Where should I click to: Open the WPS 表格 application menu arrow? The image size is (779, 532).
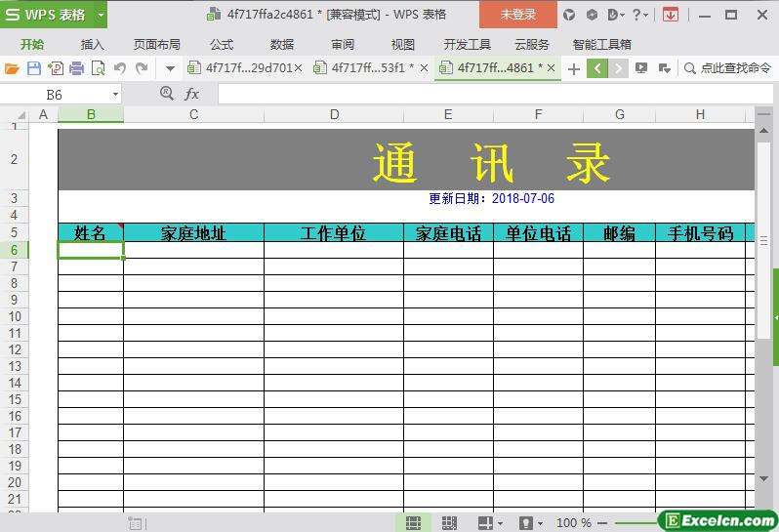[x=101, y=15]
